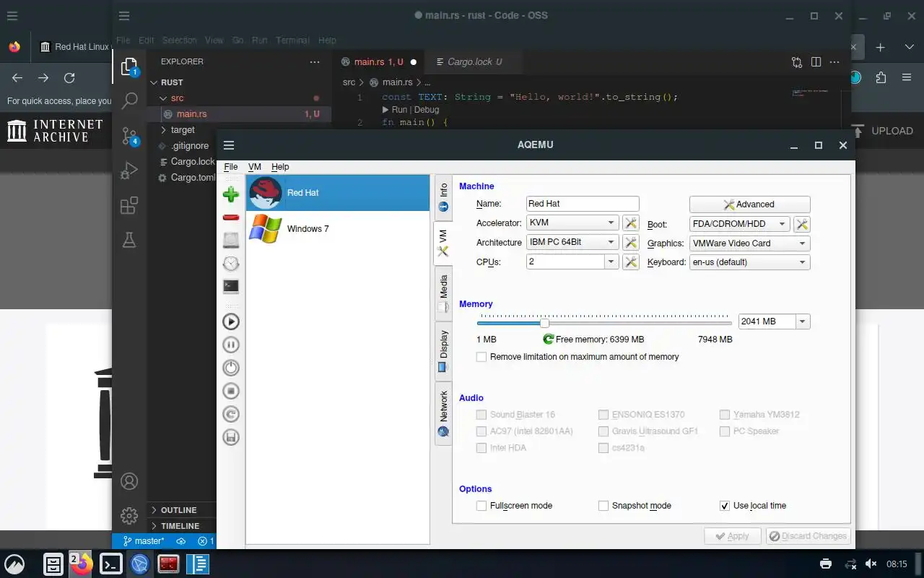
Task: Pause the VM with the pause button
Action: tap(231, 345)
